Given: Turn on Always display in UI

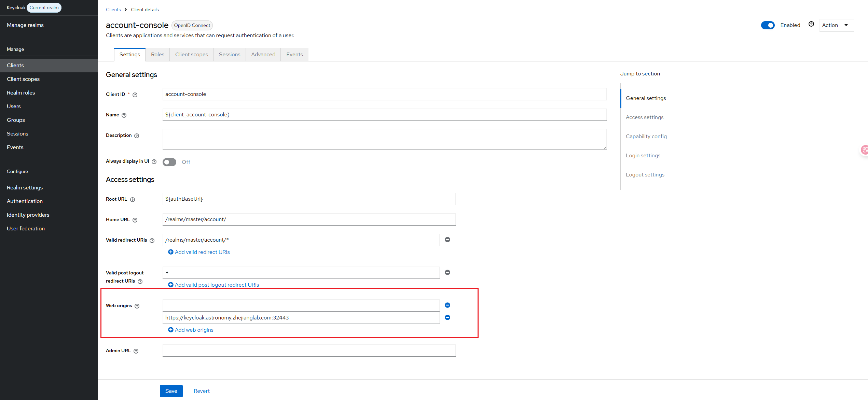Looking at the screenshot, I should (x=169, y=162).
